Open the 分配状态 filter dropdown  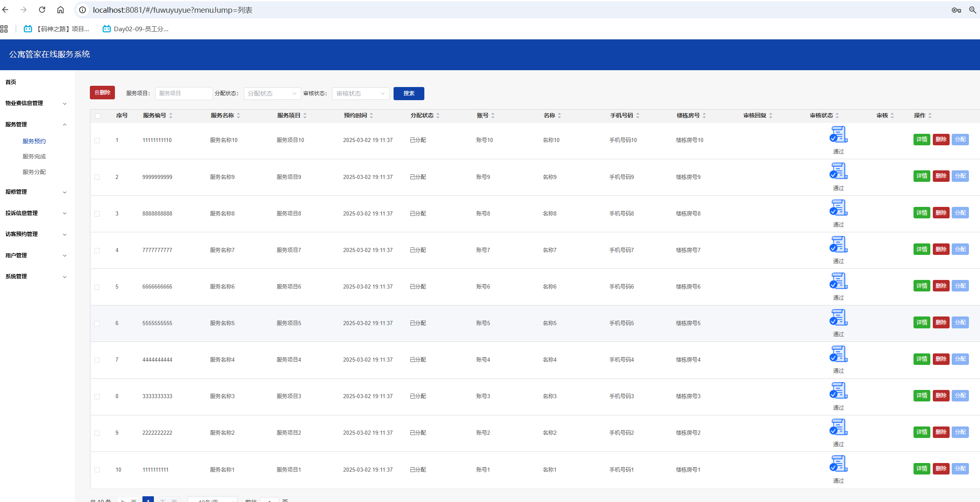(x=272, y=94)
